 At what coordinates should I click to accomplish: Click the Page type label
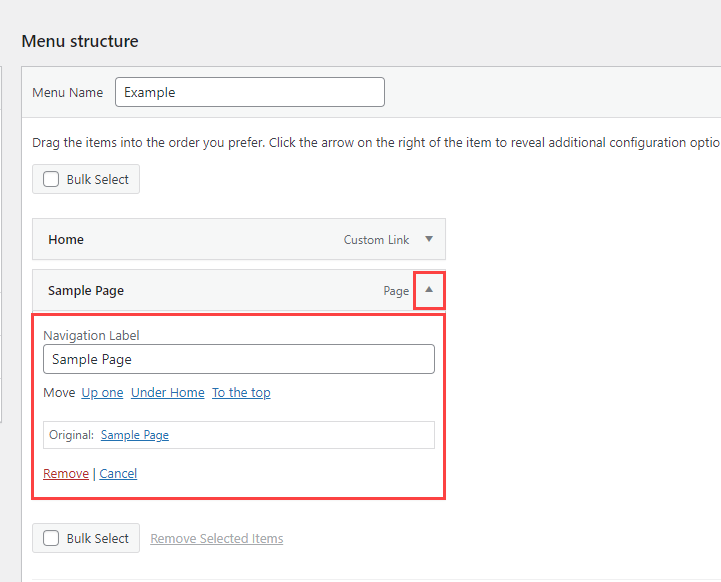pos(396,291)
